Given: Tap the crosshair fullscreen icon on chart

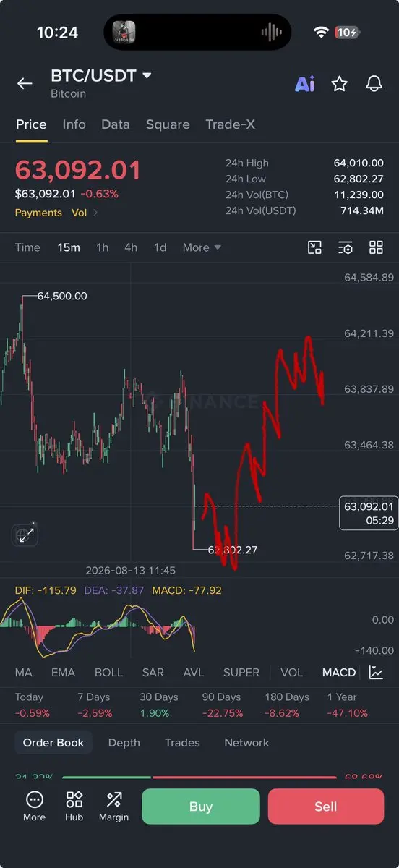Looking at the screenshot, I should (25, 535).
